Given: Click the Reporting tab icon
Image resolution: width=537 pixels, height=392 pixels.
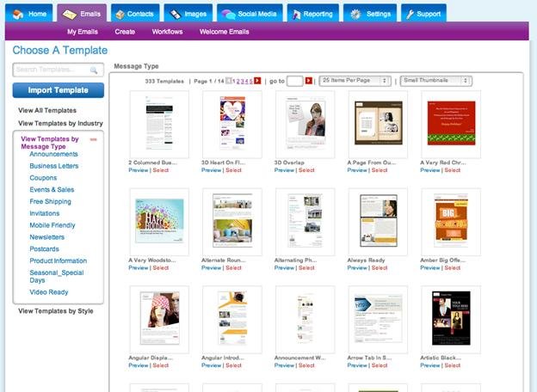Looking at the screenshot, I should pyautogui.click(x=296, y=15).
